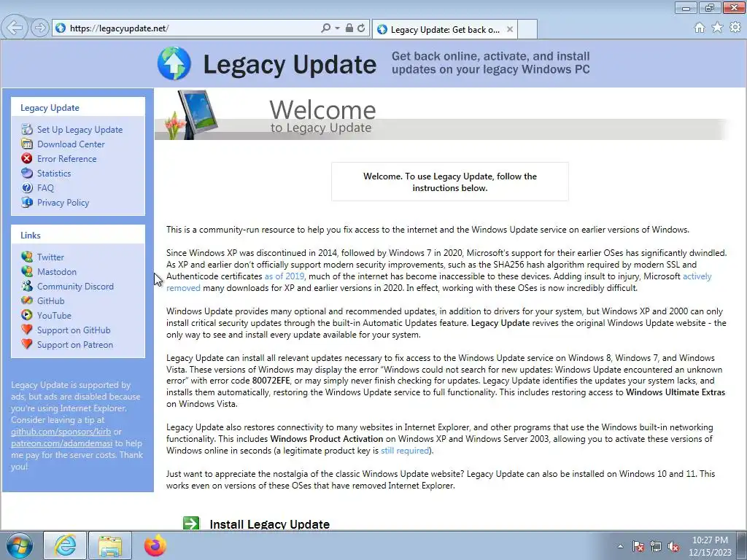Click the Legacy Update sidebar heading
747x560 pixels.
pyautogui.click(x=50, y=108)
